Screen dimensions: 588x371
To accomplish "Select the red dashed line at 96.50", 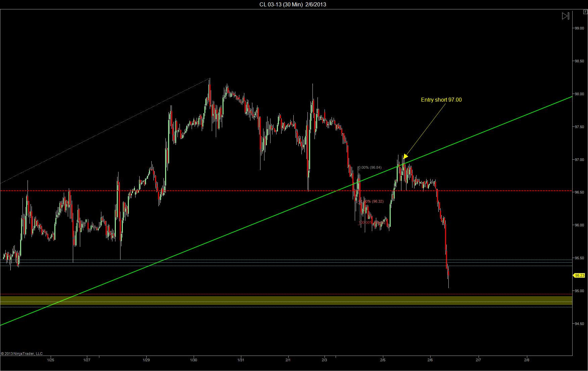I will tap(286, 191).
